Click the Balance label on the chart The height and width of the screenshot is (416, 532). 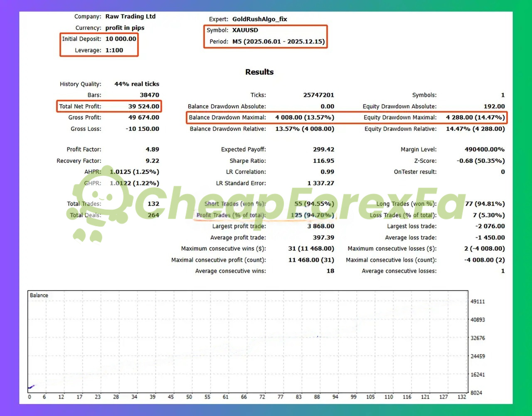pyautogui.click(x=39, y=295)
